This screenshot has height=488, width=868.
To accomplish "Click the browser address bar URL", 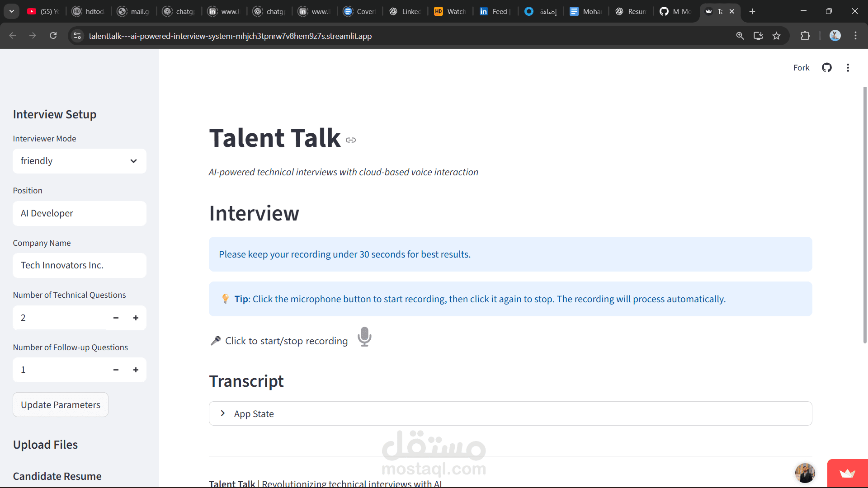I will 230,36.
